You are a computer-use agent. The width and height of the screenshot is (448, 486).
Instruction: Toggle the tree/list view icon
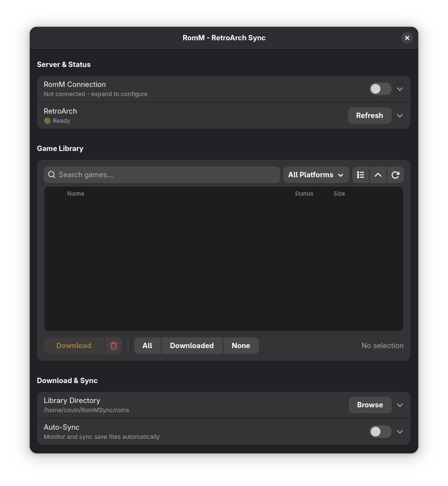tap(361, 175)
